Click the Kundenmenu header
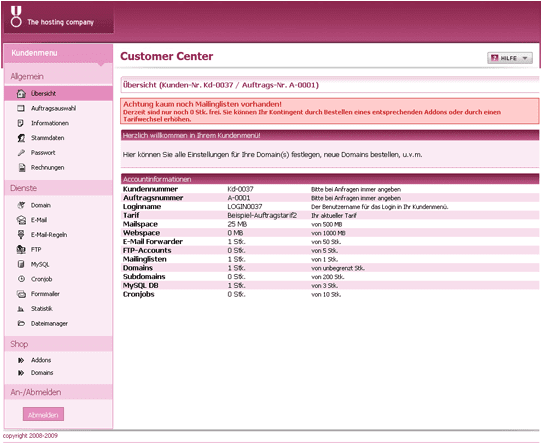Screen dimensions: 542x447 [58, 53]
